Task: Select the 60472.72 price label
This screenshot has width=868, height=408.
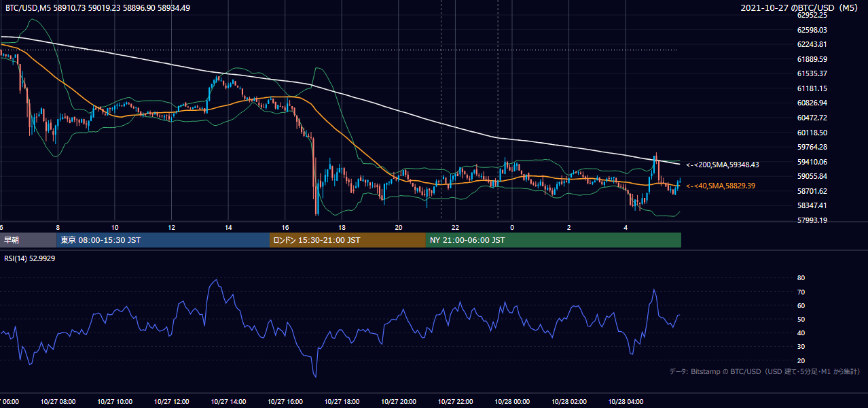Action: pyautogui.click(x=812, y=118)
